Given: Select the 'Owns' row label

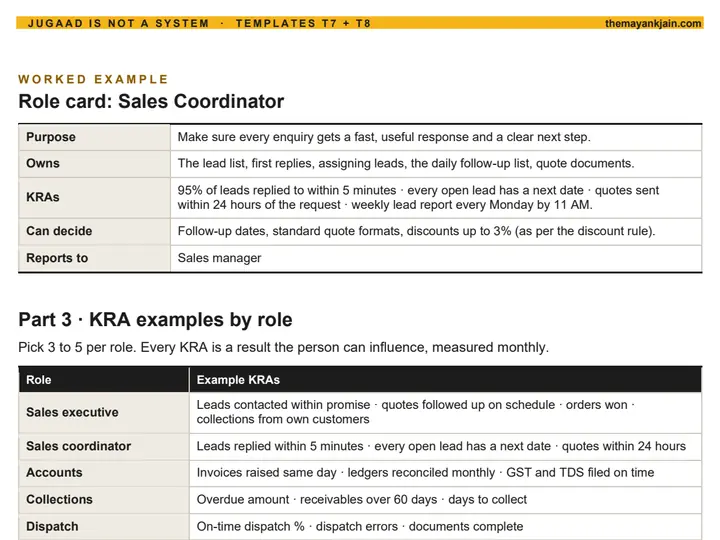Looking at the screenshot, I should coord(43,163).
